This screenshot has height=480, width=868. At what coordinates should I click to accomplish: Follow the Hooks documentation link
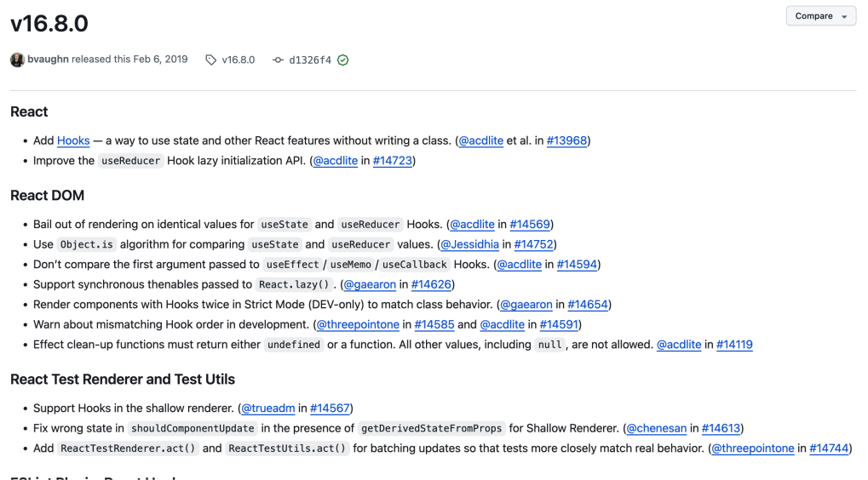(73, 140)
